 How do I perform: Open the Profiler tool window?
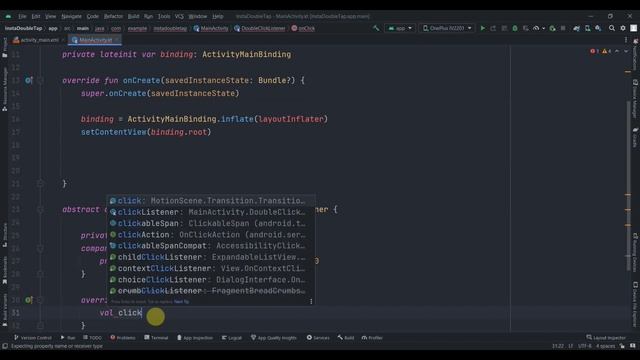tap(372, 338)
